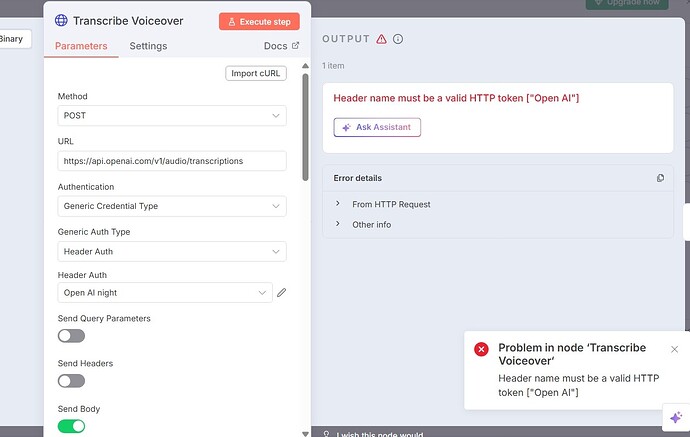Click the Import cURL button
The width and height of the screenshot is (690, 437).
(256, 73)
